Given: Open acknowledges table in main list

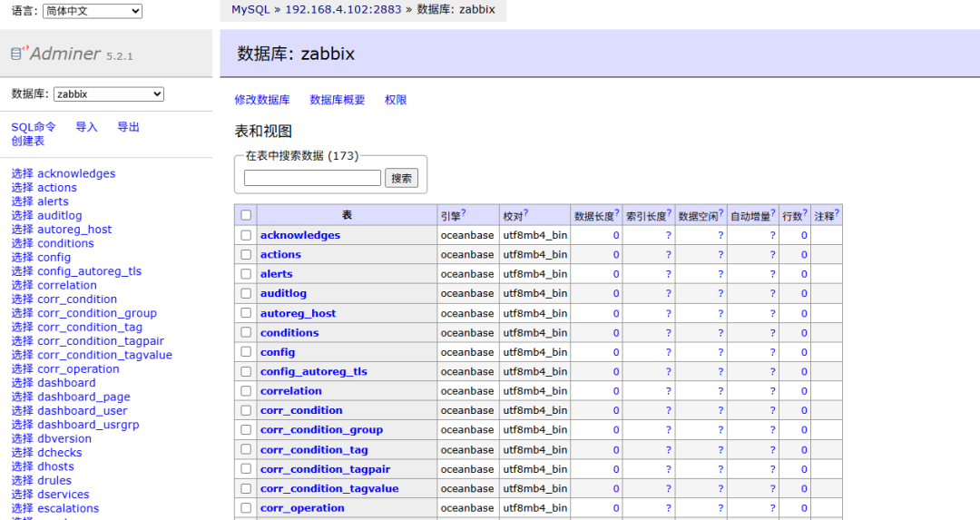Looking at the screenshot, I should tap(300, 235).
